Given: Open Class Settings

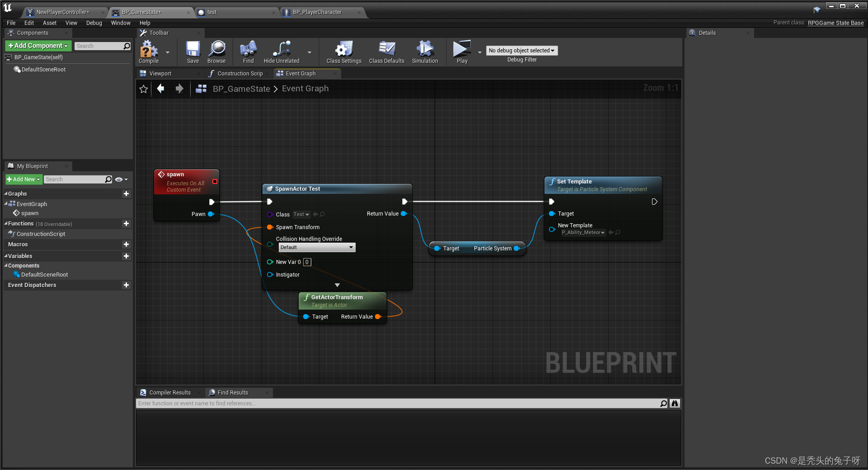Looking at the screenshot, I should (343, 51).
